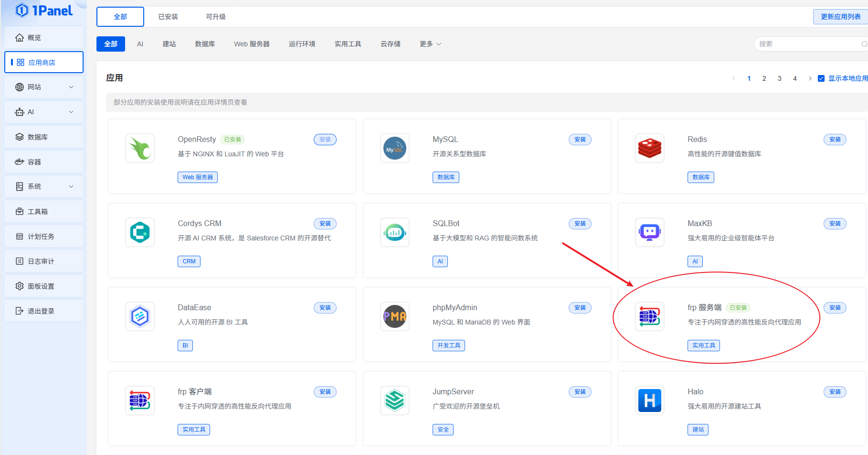Click the MySQL dolphin icon
868x455 pixels.
pyautogui.click(x=395, y=148)
